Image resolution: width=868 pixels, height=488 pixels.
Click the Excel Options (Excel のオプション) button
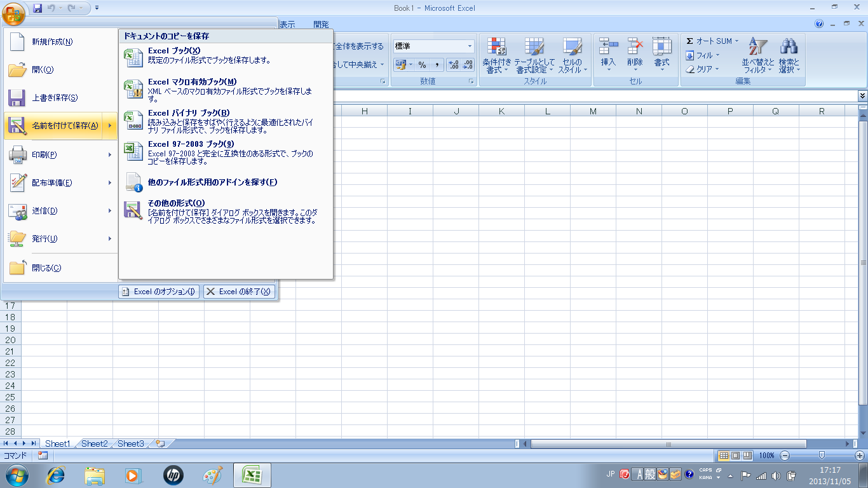pyautogui.click(x=159, y=292)
